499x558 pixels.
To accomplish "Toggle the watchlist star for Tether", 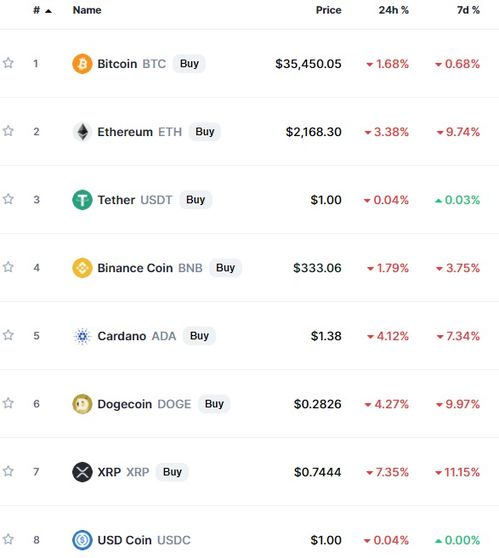I will tap(8, 199).
